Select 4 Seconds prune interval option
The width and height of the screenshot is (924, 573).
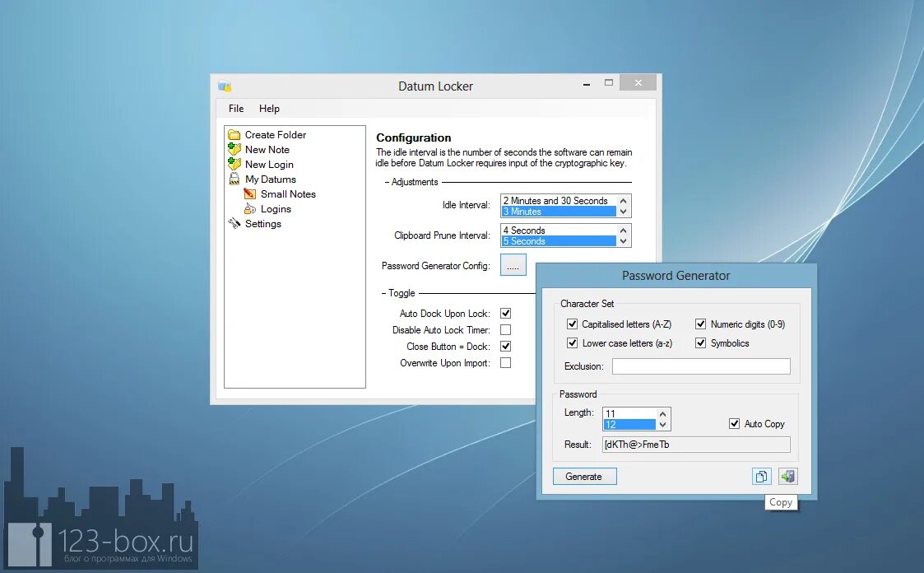tap(559, 231)
